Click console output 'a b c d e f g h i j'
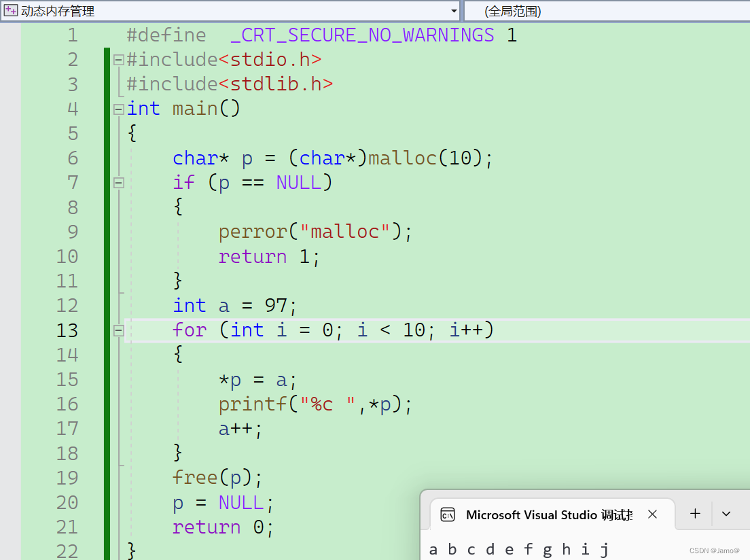The width and height of the screenshot is (750, 560). (x=519, y=550)
